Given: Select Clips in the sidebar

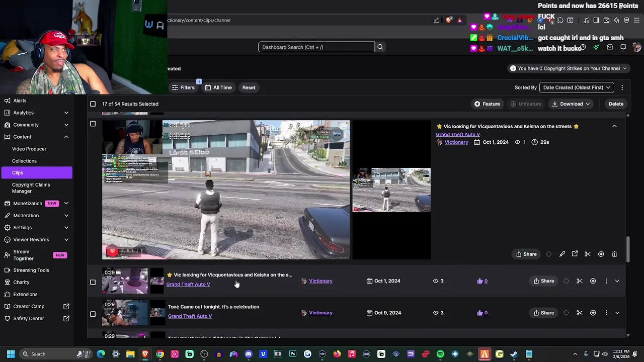Looking at the screenshot, I should 36,173.
